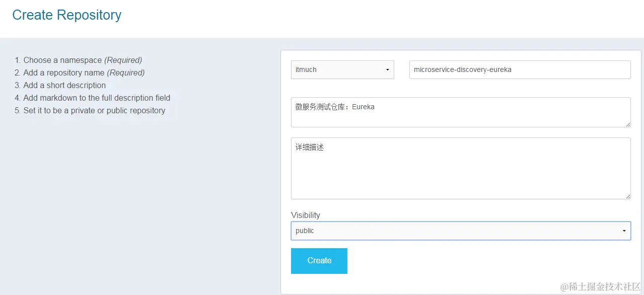Open the itmuch namespace dropdown
The width and height of the screenshot is (644, 295).
[x=342, y=70]
